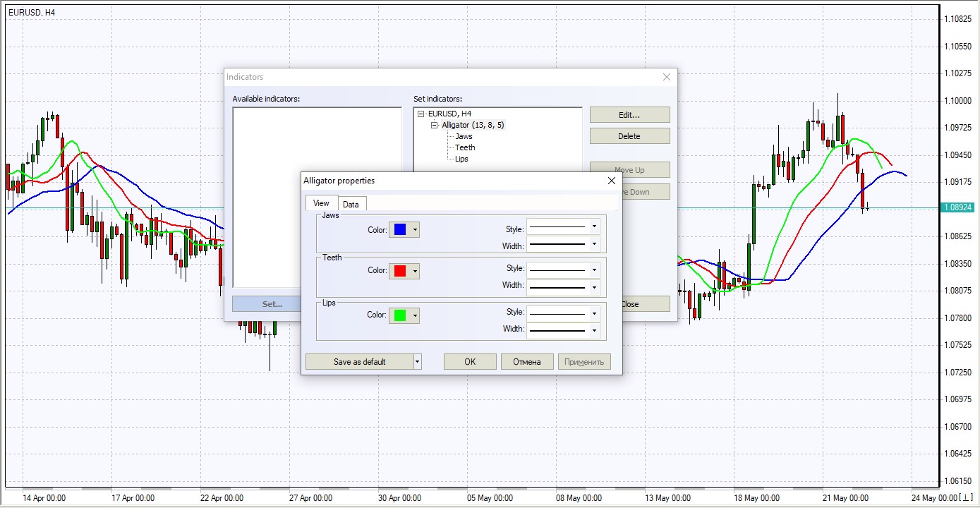The width and height of the screenshot is (980, 508).
Task: Select the Jaws tree item
Action: 464,136
